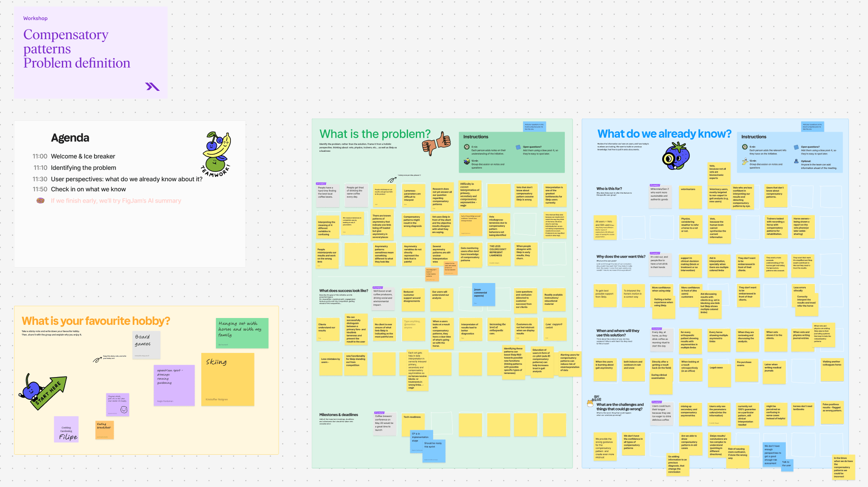Click the 6 min timer icon in blue Instructions
This screenshot has height=487, width=868.
click(745, 147)
